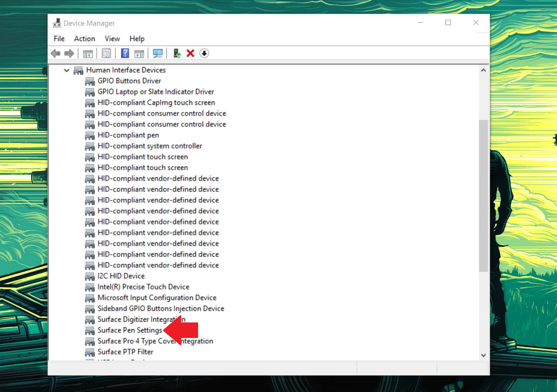Click Show/Hide Action Pane icon
The width and height of the screenshot is (557, 392).
point(139,54)
